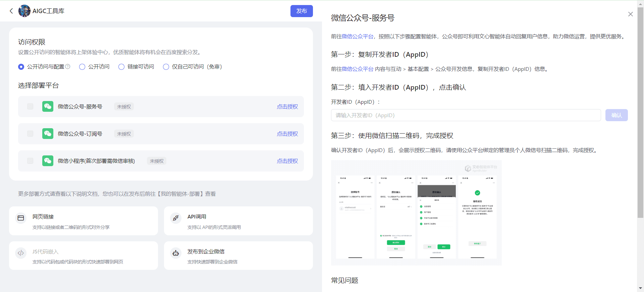Click the 第三步 scan QR code heading
644x292 pixels.
[392, 136]
